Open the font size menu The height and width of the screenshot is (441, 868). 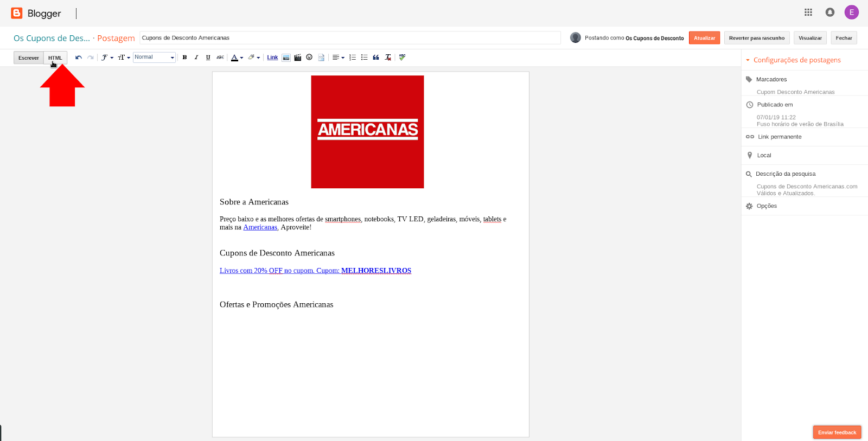click(124, 57)
